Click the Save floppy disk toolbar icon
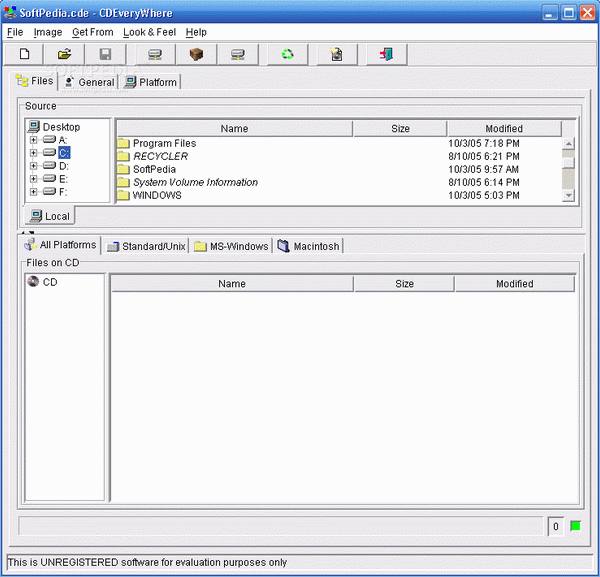Image resolution: width=600 pixels, height=577 pixels. (105, 54)
